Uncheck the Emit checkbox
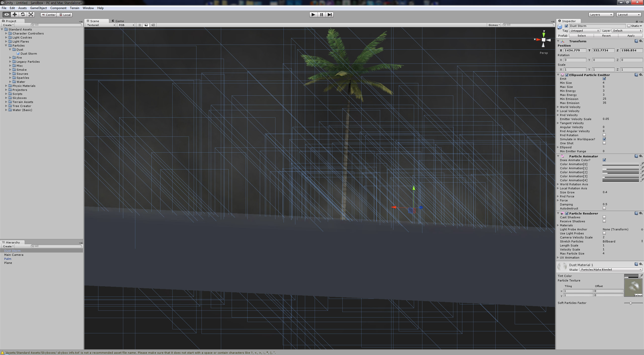The image size is (644, 355). (604, 79)
